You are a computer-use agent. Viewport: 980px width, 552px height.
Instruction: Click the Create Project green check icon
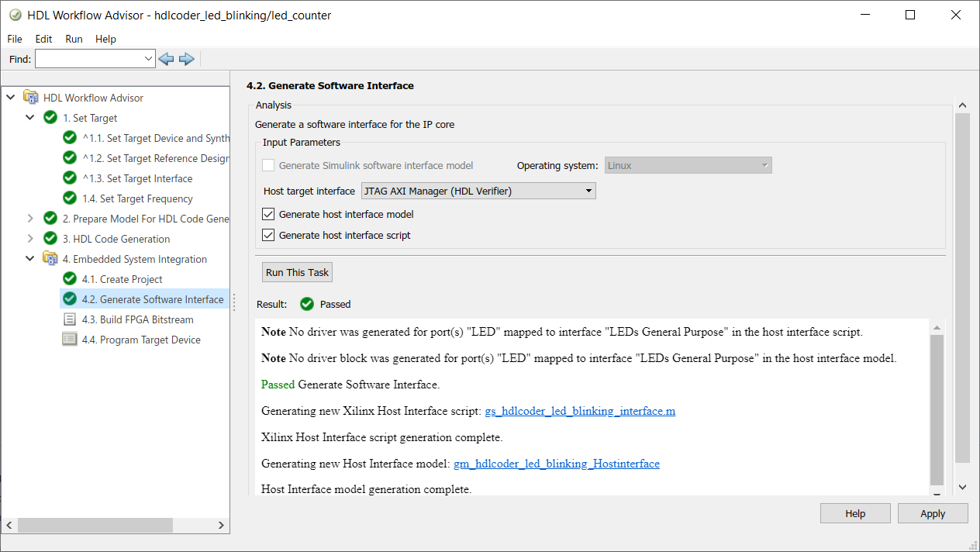coord(70,279)
